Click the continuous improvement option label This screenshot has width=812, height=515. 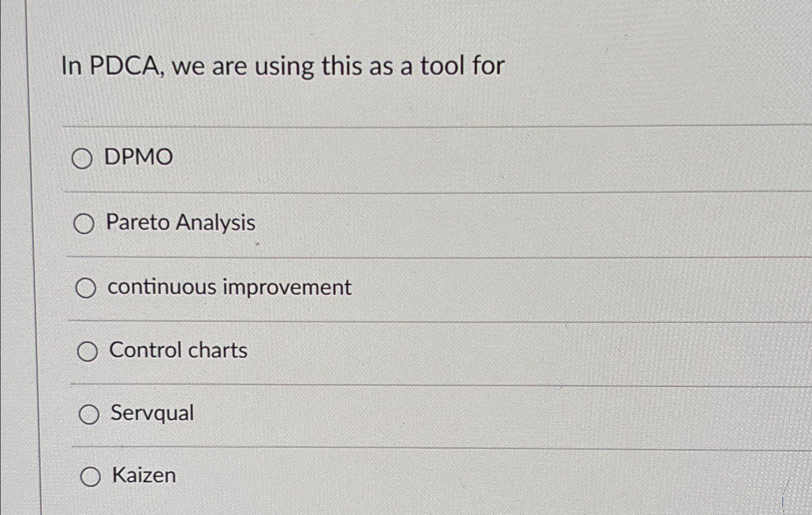(x=229, y=287)
